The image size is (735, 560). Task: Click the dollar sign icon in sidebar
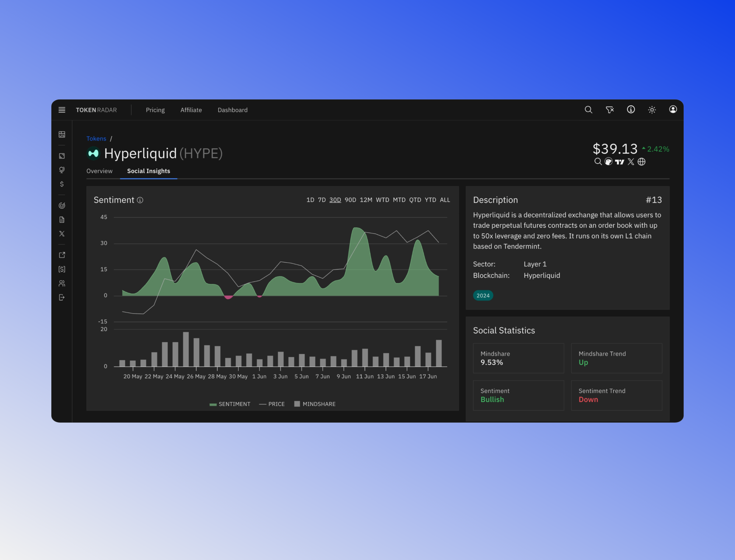[62, 184]
